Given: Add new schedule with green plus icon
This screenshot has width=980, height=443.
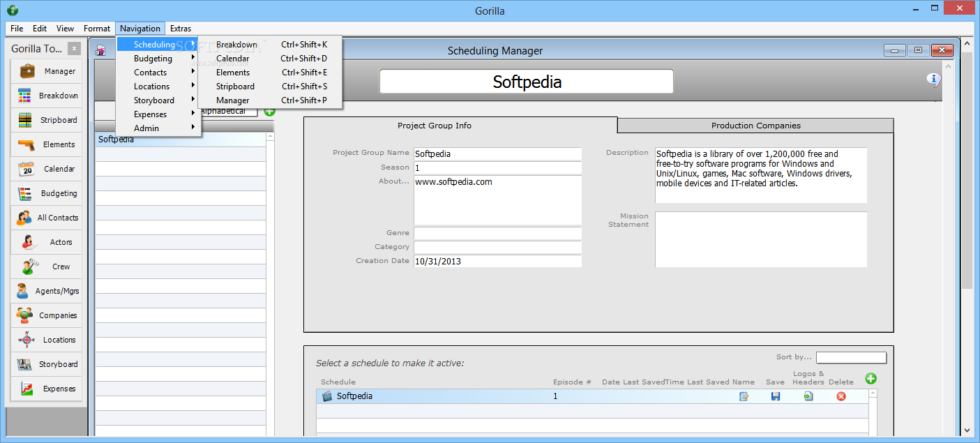Looking at the screenshot, I should point(870,378).
